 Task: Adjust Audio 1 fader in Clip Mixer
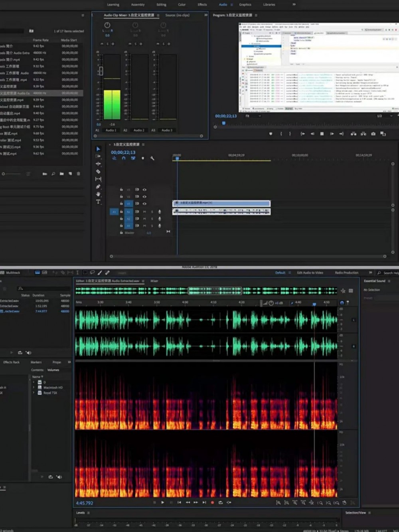(x=101, y=71)
